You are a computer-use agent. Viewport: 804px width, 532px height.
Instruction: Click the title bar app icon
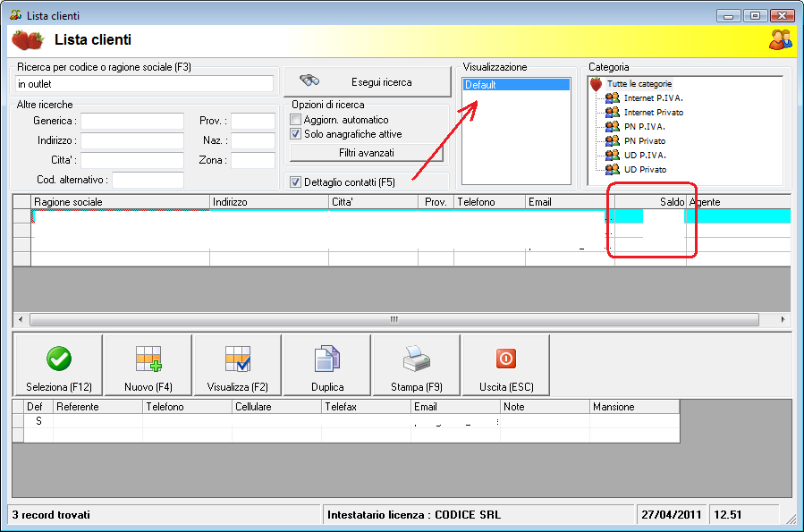[15, 15]
